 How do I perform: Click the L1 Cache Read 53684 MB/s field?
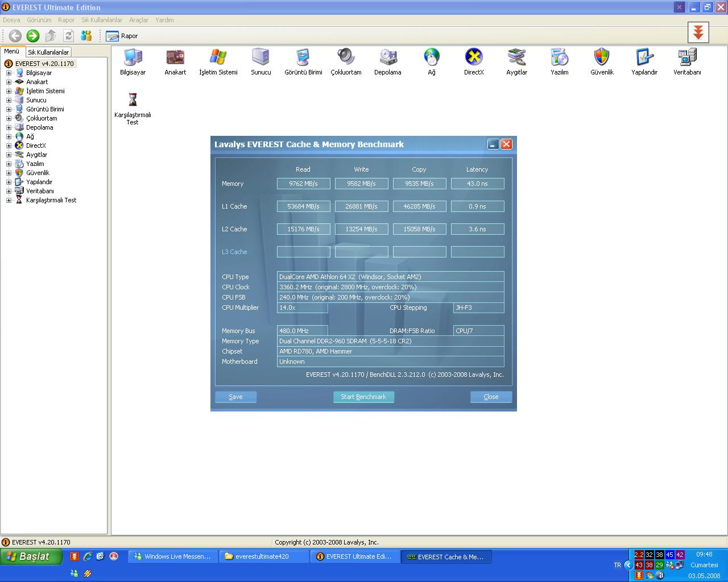(x=303, y=206)
